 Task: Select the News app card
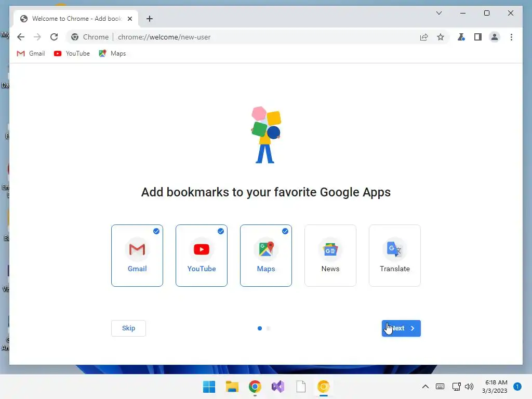[x=330, y=256]
